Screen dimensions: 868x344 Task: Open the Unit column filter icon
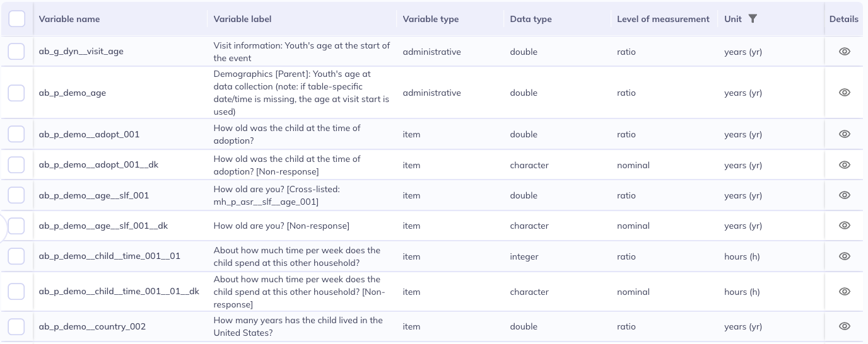click(x=752, y=19)
